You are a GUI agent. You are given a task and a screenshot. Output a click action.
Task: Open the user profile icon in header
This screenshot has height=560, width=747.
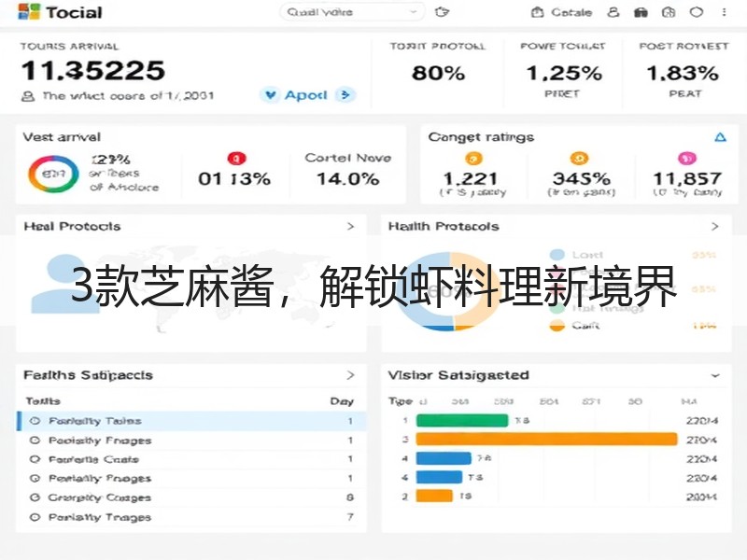pyautogui.click(x=613, y=12)
